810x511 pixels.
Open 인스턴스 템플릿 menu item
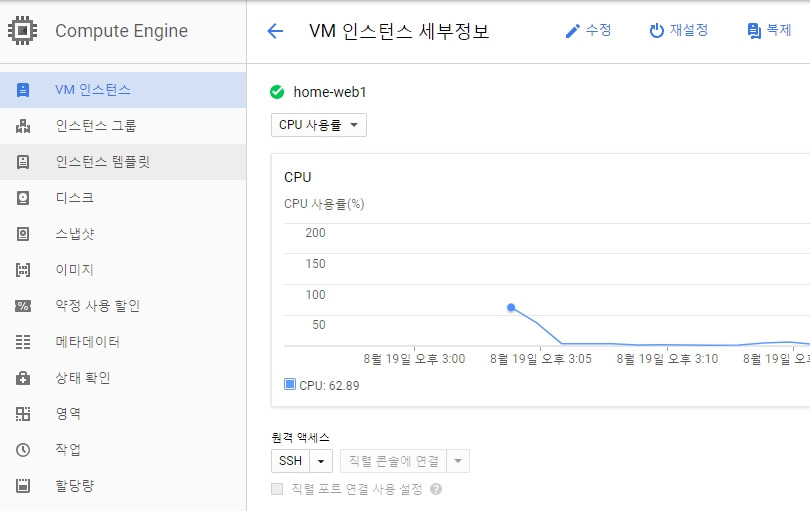click(123, 162)
